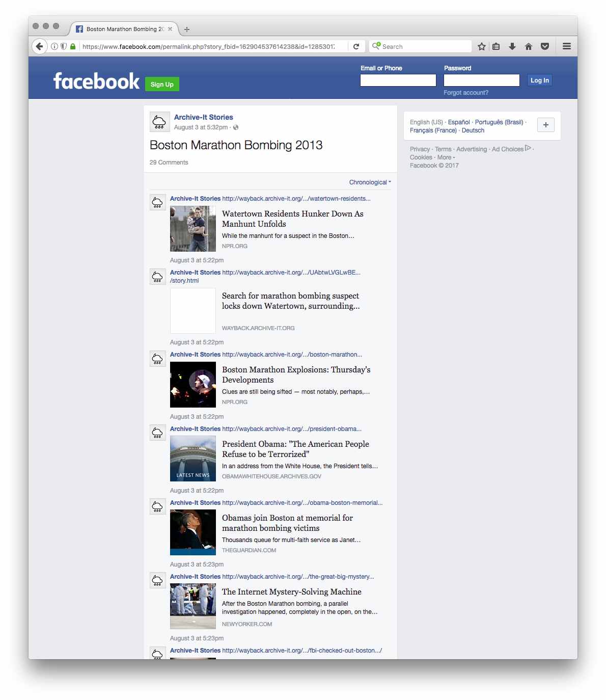This screenshot has width=606, height=700.
Task: Open Boston Marathon Explosions article thumbnail
Action: pyautogui.click(x=193, y=385)
